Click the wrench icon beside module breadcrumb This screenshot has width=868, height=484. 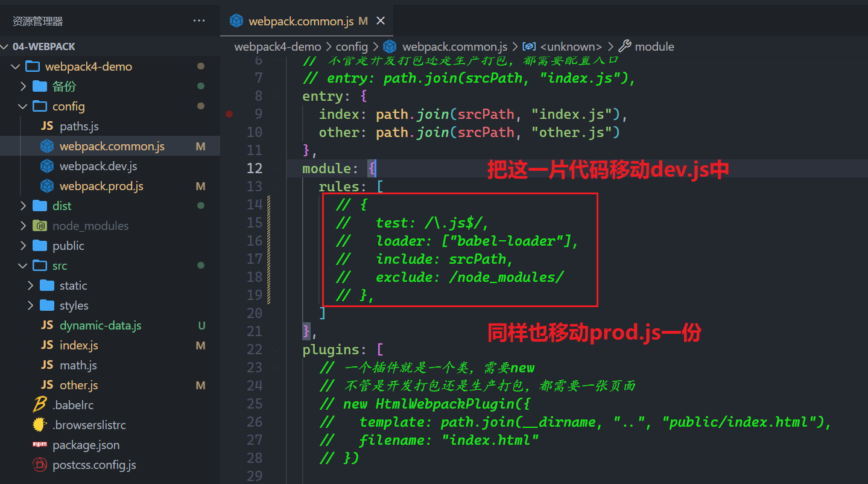(x=625, y=46)
